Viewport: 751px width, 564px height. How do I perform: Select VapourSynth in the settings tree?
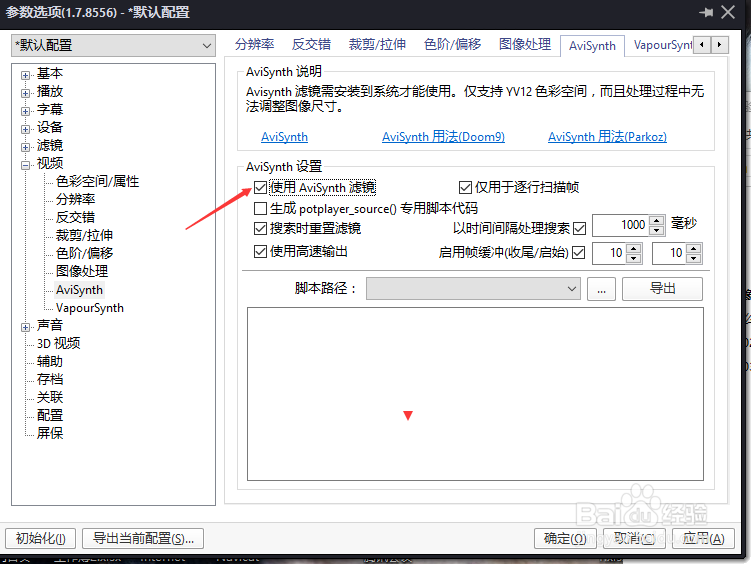(90, 307)
